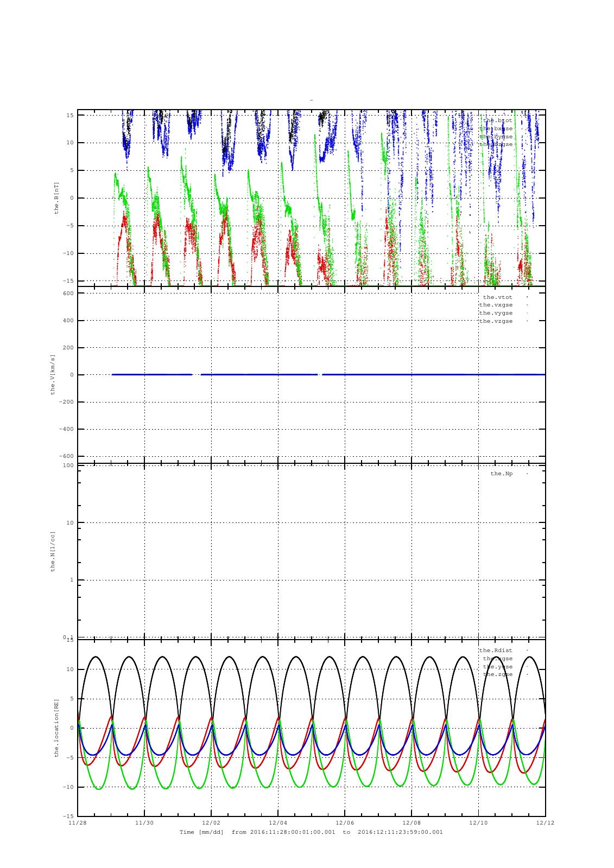Select the -10 tick on the.location[RE] axis

[x=68, y=787]
